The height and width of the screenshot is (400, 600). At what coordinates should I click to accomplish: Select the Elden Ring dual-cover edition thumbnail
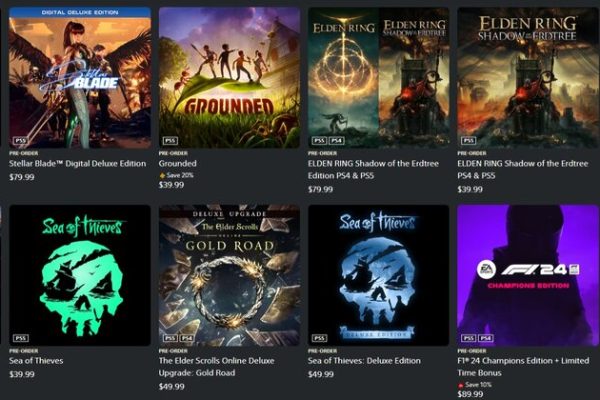point(378,78)
